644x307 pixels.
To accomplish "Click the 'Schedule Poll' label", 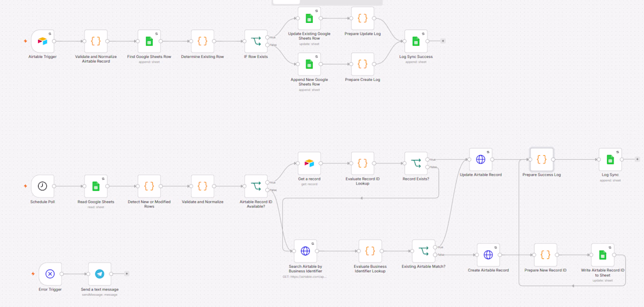I will [x=42, y=202].
